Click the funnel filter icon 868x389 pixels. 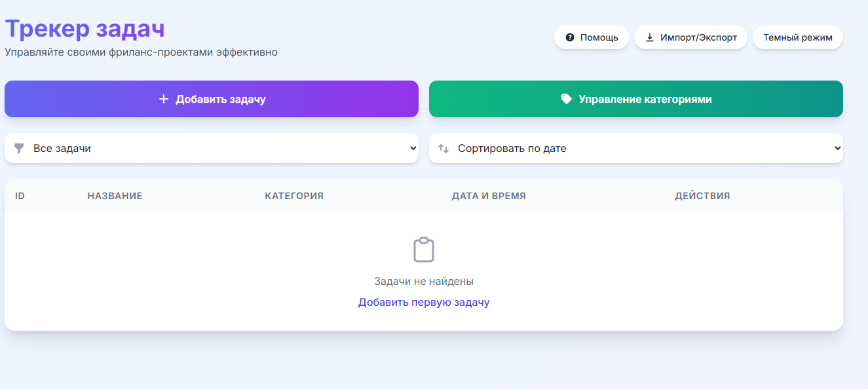(19, 149)
